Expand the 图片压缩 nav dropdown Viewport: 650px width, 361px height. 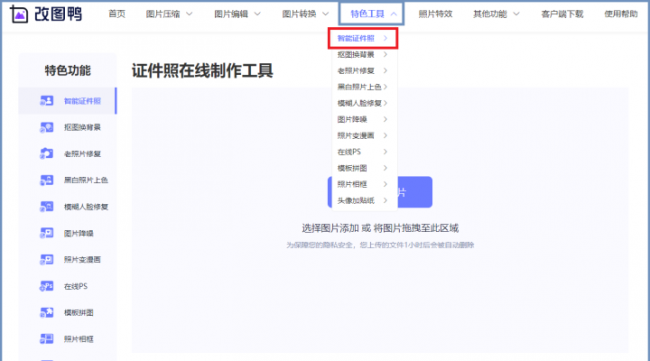tap(169, 14)
